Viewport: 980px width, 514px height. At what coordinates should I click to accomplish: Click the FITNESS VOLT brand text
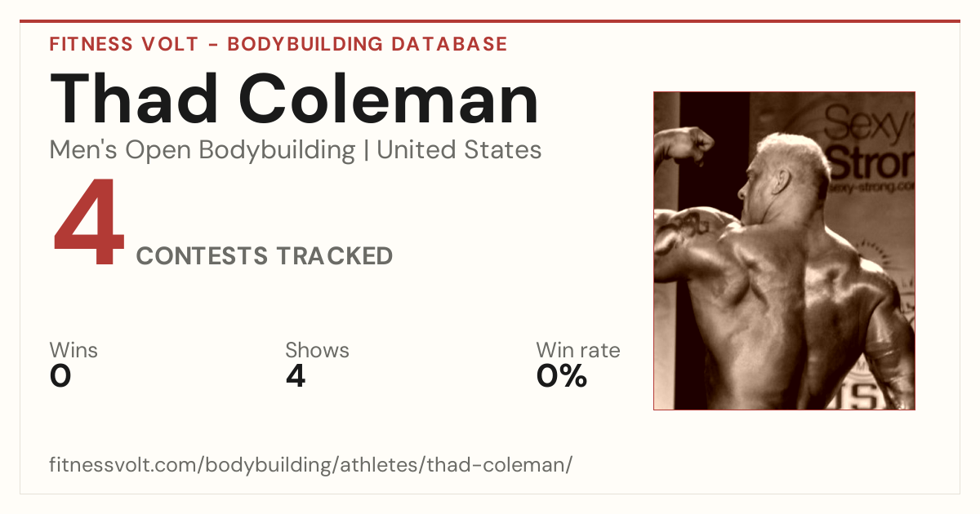click(123, 44)
